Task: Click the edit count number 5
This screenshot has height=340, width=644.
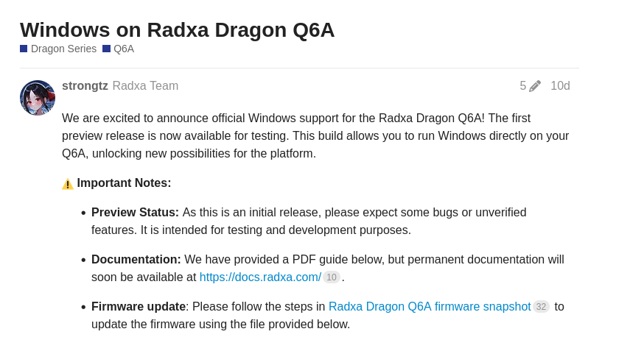Action: [x=523, y=86]
